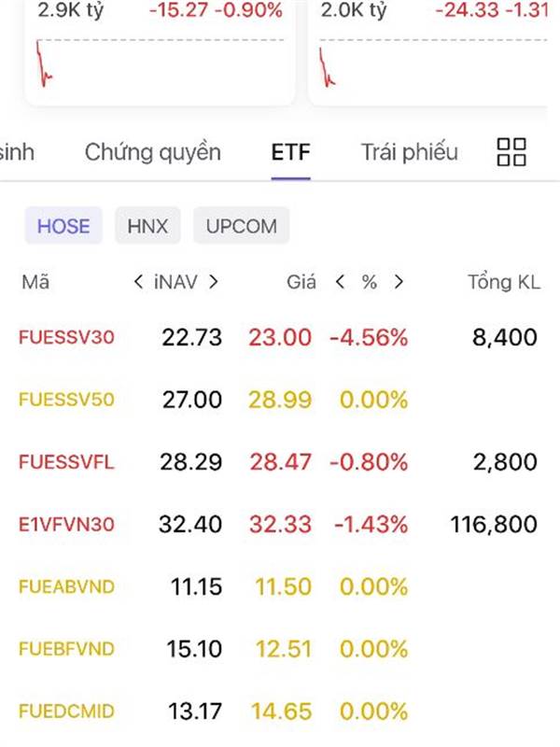Open E1VFVN30 ticker row

[66, 524]
